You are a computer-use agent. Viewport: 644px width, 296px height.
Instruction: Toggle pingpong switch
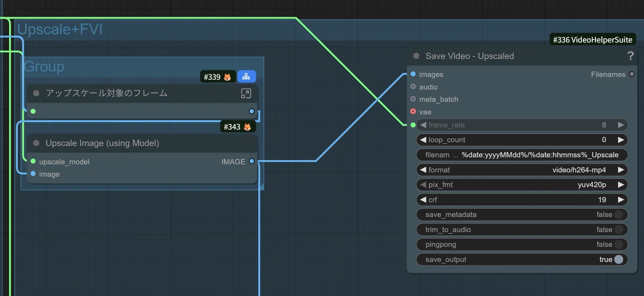coord(619,245)
